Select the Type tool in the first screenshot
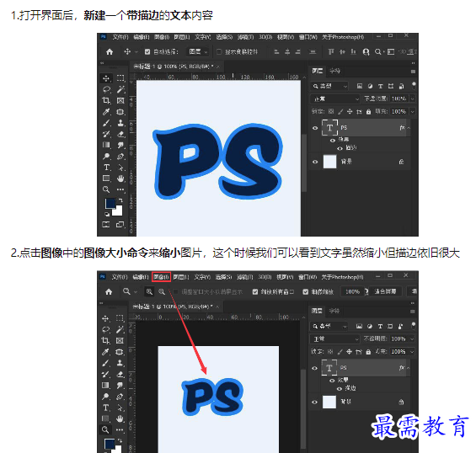476x453 pixels. [x=106, y=168]
